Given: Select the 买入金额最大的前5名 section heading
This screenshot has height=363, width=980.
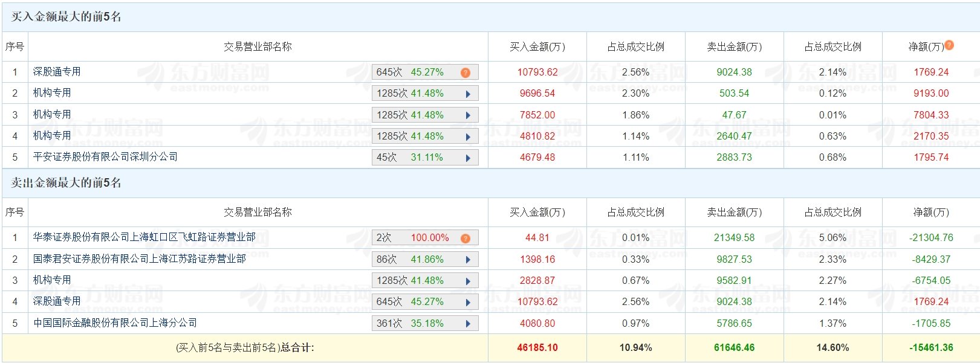Looking at the screenshot, I should 67,17.
